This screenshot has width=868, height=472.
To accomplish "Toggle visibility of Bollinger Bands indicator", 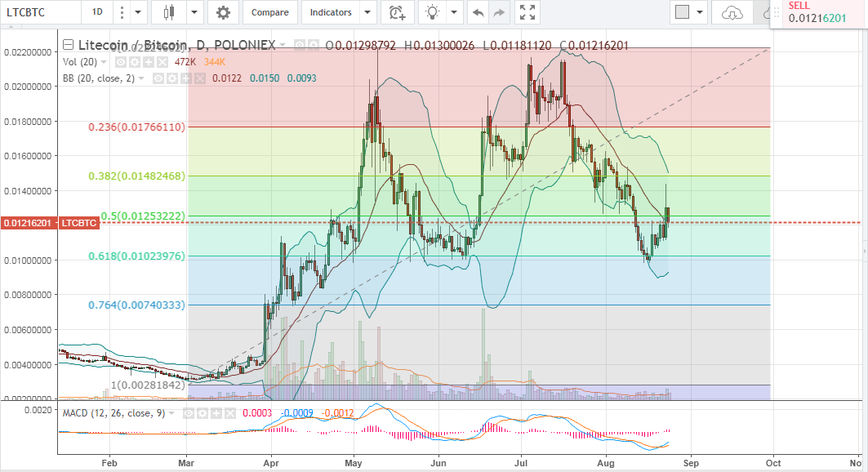I will (158, 78).
